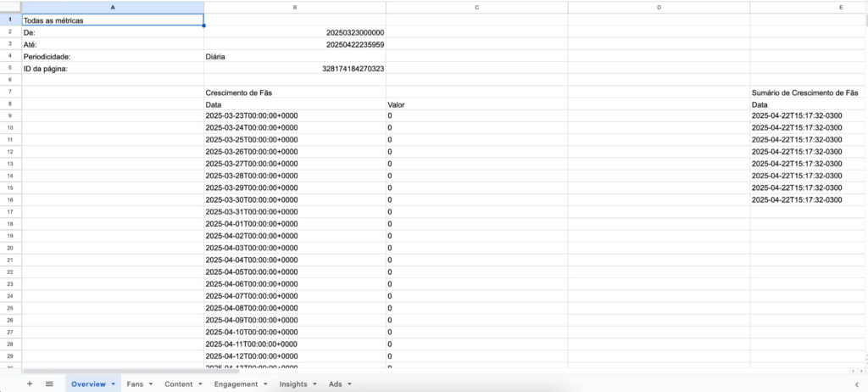Screen dimensions: 868x392
Task: Select column B header
Action: pyautogui.click(x=294, y=7)
